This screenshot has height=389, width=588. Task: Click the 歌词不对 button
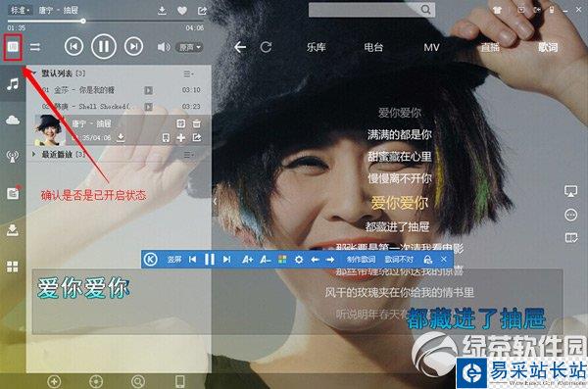pos(399,260)
